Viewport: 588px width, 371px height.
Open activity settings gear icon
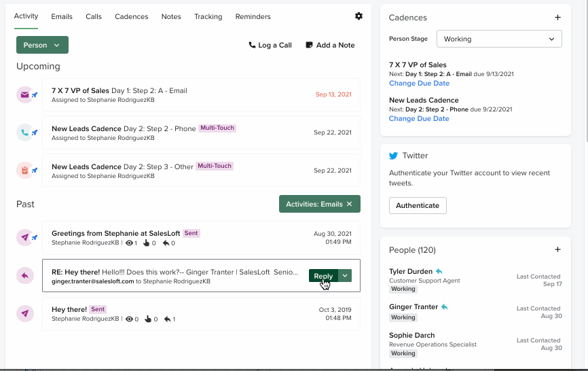[x=359, y=16]
